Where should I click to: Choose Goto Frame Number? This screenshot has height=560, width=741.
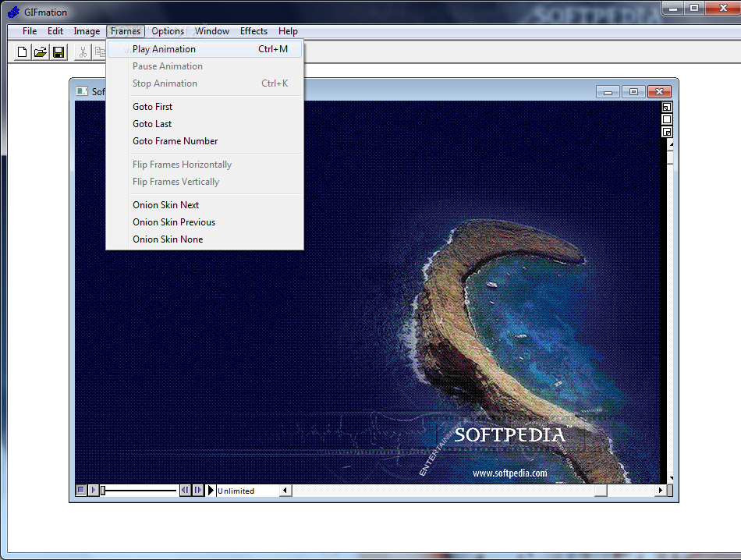pos(204,141)
